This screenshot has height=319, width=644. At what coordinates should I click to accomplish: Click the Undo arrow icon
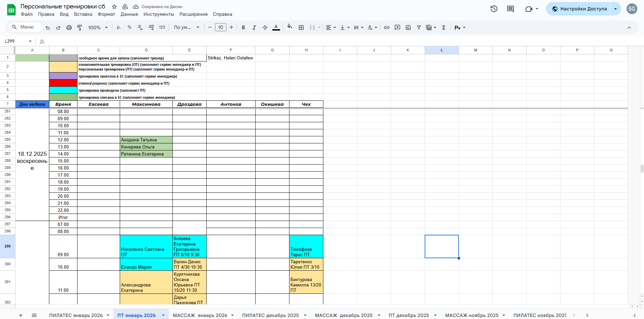(x=48, y=28)
